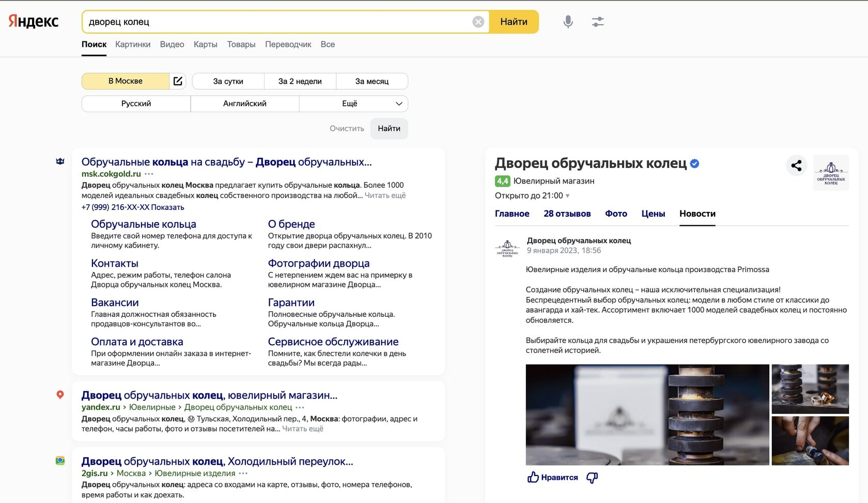Expand Читать ещё in cokgold snippet
This screenshot has height=503, width=868.
point(385,195)
